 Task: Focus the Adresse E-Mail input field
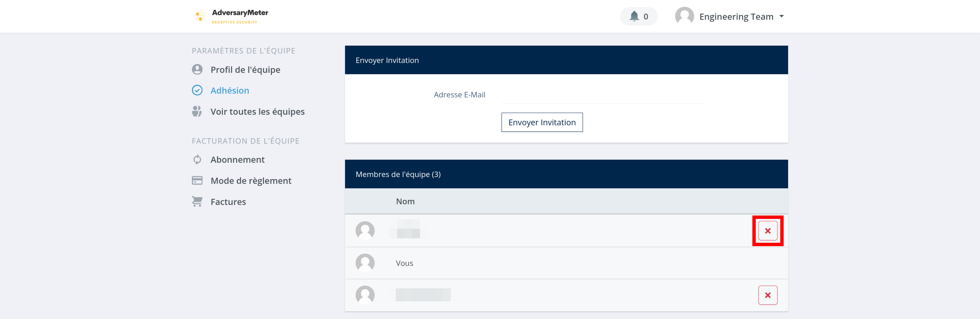[602, 95]
